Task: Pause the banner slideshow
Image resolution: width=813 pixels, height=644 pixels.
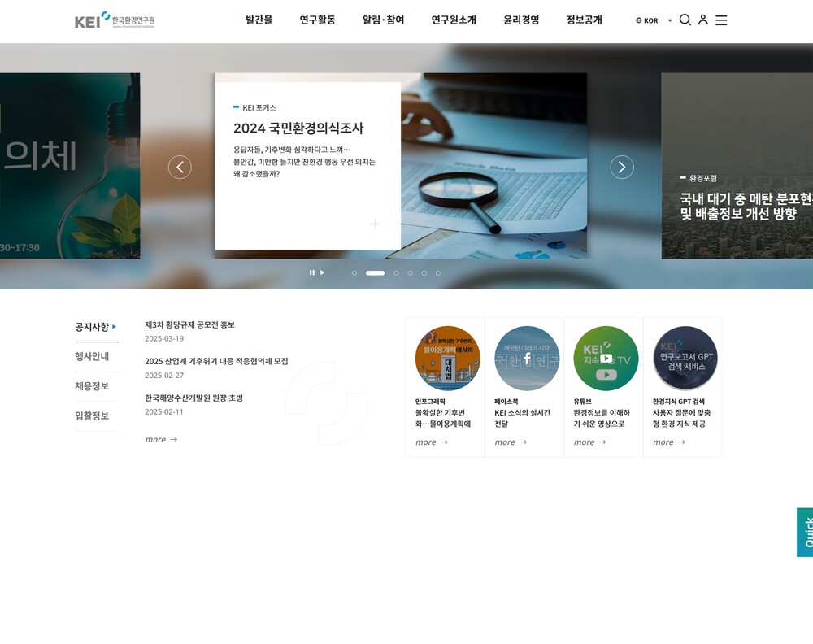Action: point(311,272)
